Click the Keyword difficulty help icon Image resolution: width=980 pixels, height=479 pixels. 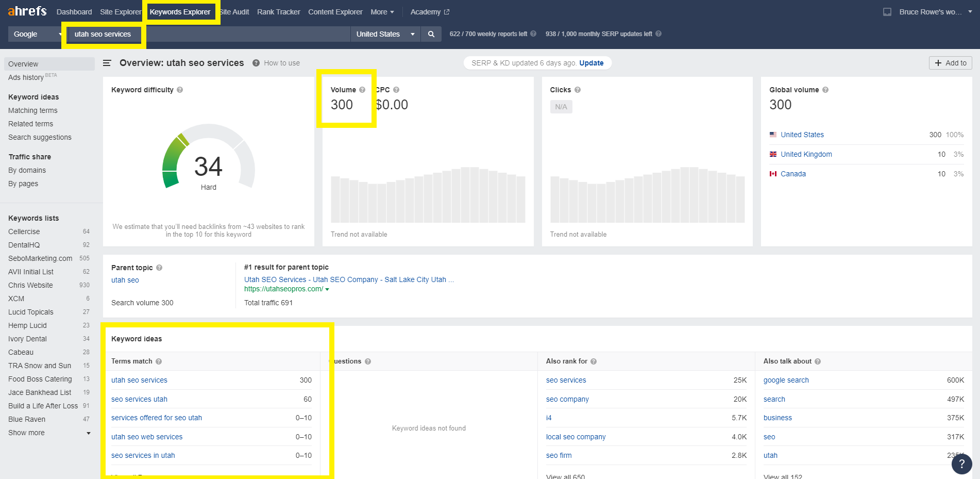180,90
